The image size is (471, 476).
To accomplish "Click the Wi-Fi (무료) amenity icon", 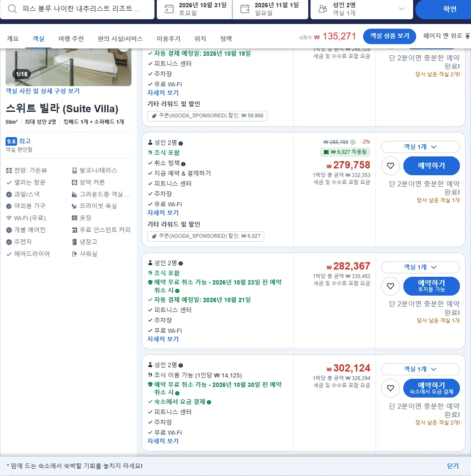I will tap(9, 218).
